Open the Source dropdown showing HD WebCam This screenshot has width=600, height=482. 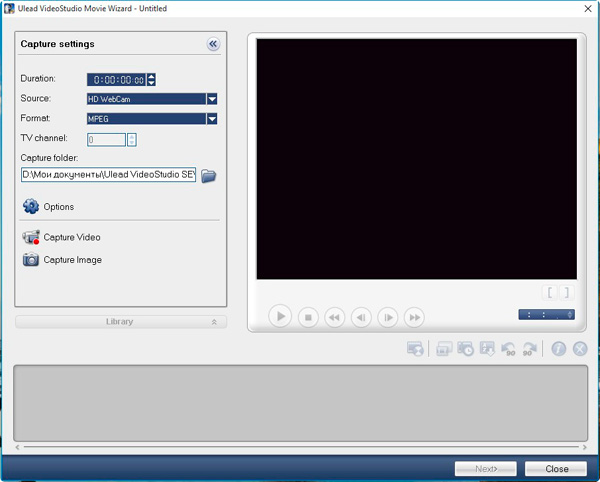coord(212,99)
